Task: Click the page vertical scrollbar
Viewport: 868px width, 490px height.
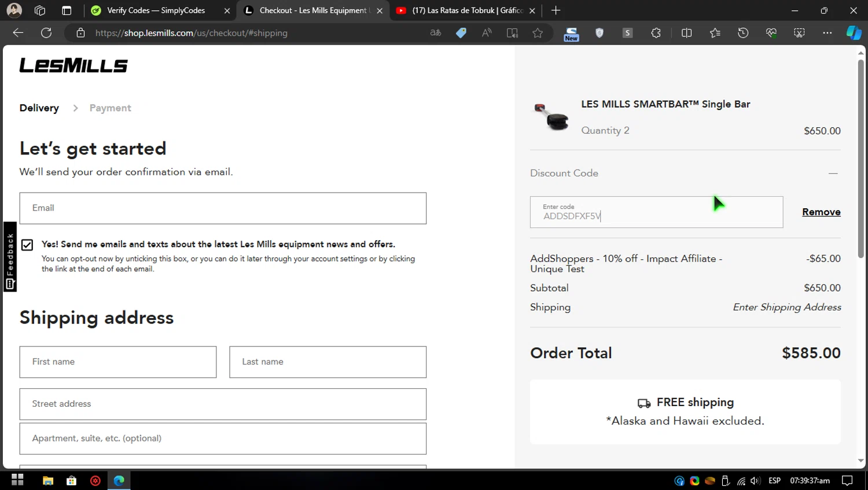Action: coord(860,159)
